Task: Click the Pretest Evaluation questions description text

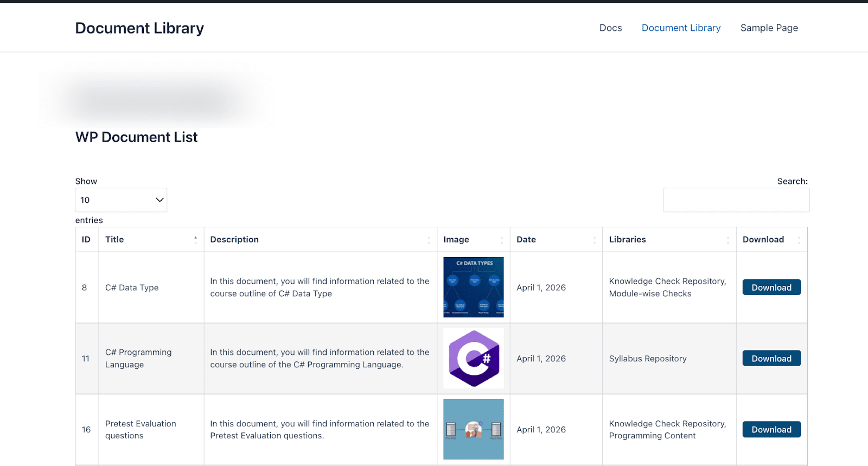Action: click(x=320, y=430)
